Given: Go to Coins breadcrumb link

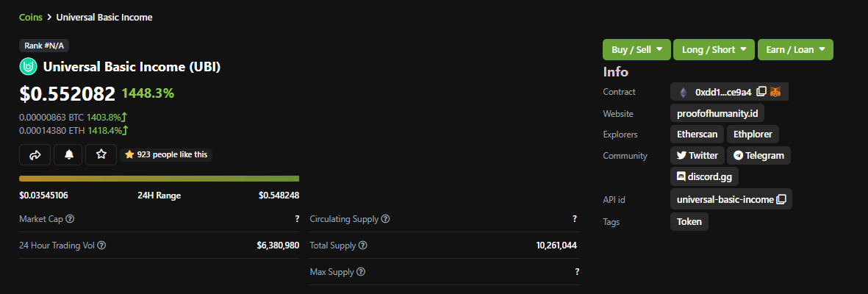Looking at the screenshot, I should [30, 17].
